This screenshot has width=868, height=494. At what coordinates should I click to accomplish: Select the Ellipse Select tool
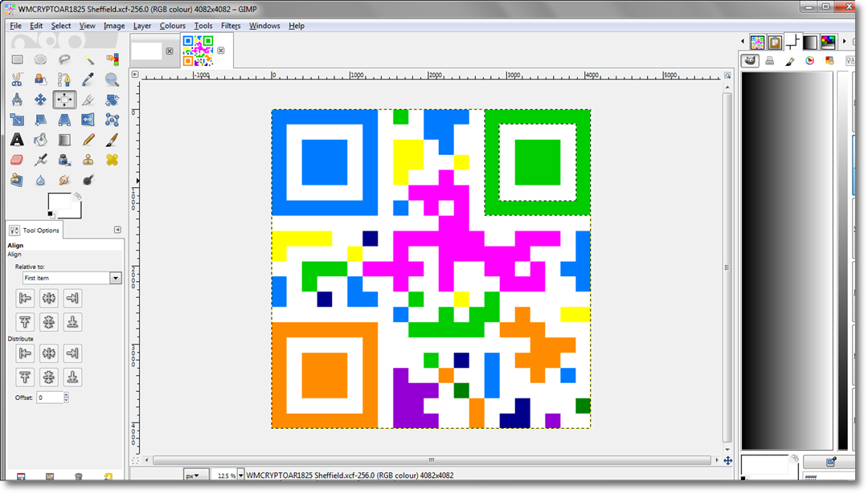click(40, 59)
